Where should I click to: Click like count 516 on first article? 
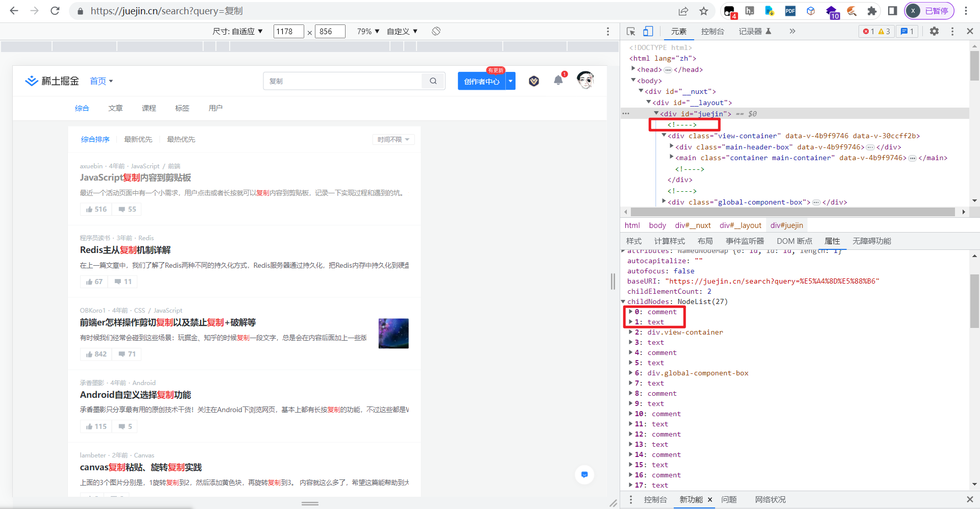tap(96, 209)
